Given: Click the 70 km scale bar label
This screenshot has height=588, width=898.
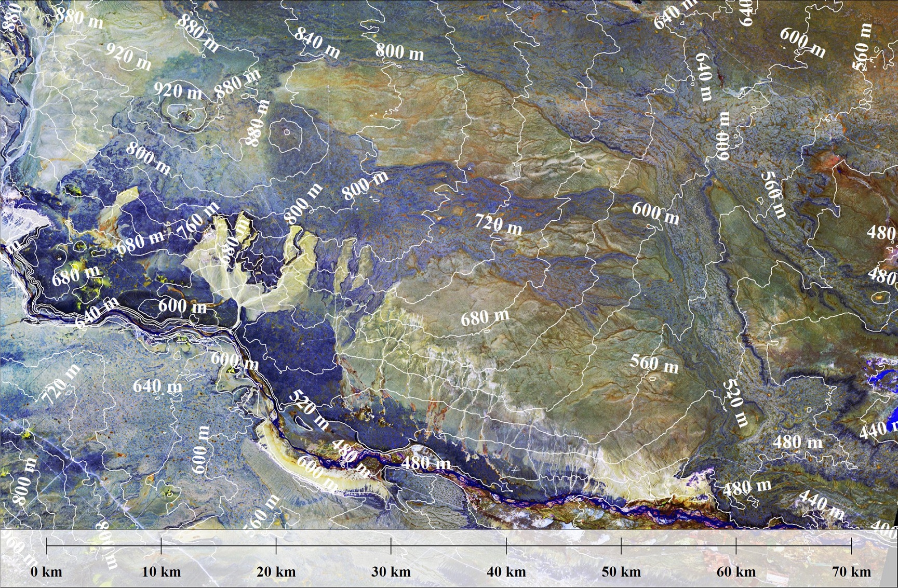Looking at the screenshot, I should pos(851,572).
